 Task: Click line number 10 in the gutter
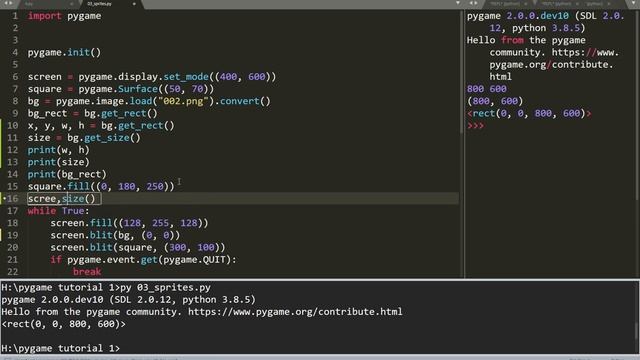point(13,126)
